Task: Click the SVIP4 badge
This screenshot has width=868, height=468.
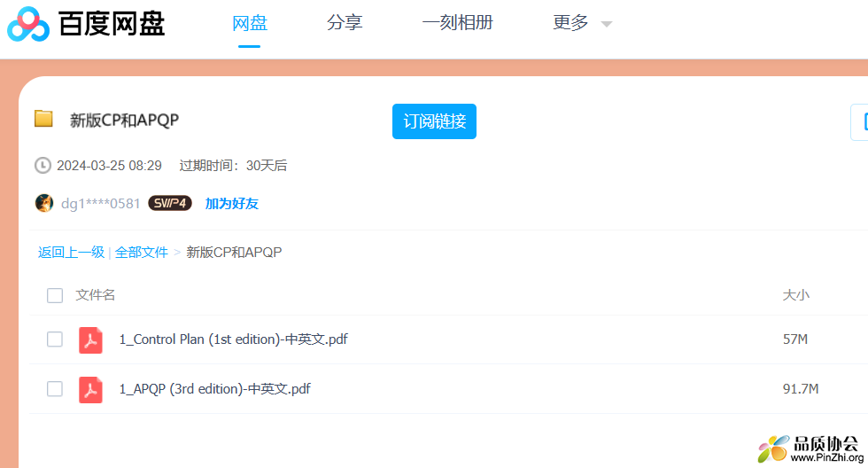Action: tap(170, 203)
